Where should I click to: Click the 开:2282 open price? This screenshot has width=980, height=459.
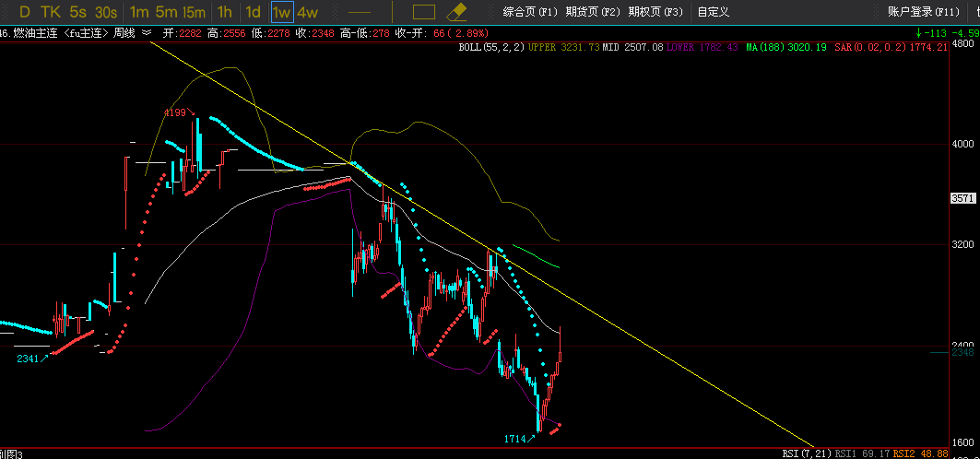[x=182, y=33]
